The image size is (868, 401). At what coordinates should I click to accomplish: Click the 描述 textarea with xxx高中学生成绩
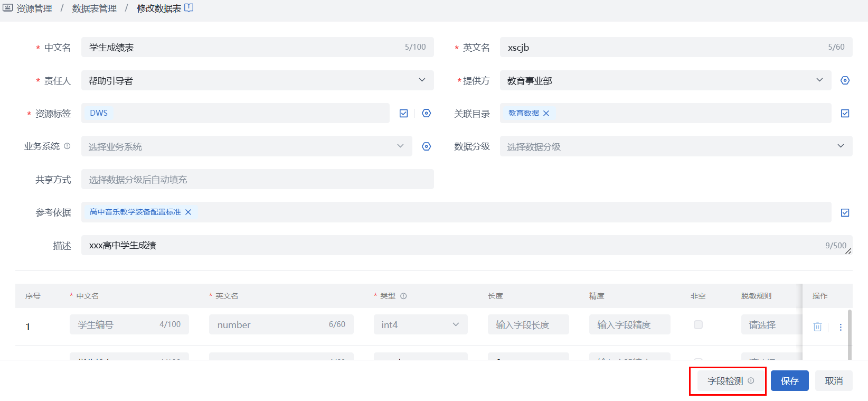point(467,245)
